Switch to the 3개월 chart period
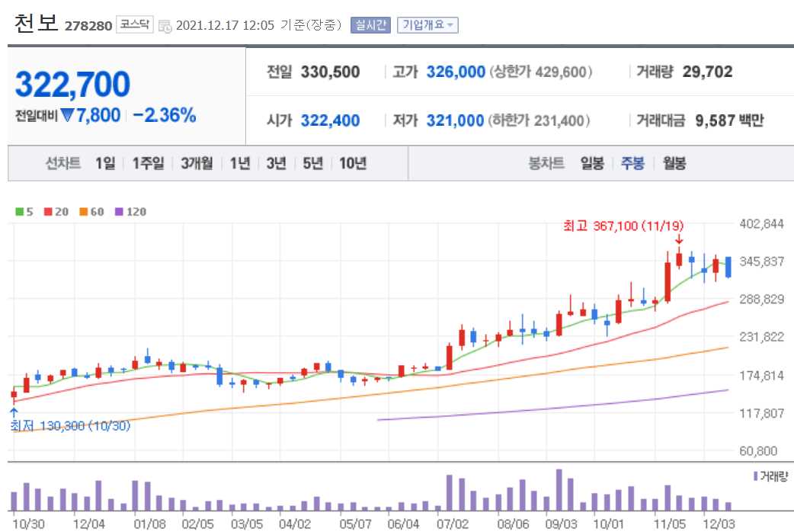794x532 pixels. click(195, 163)
